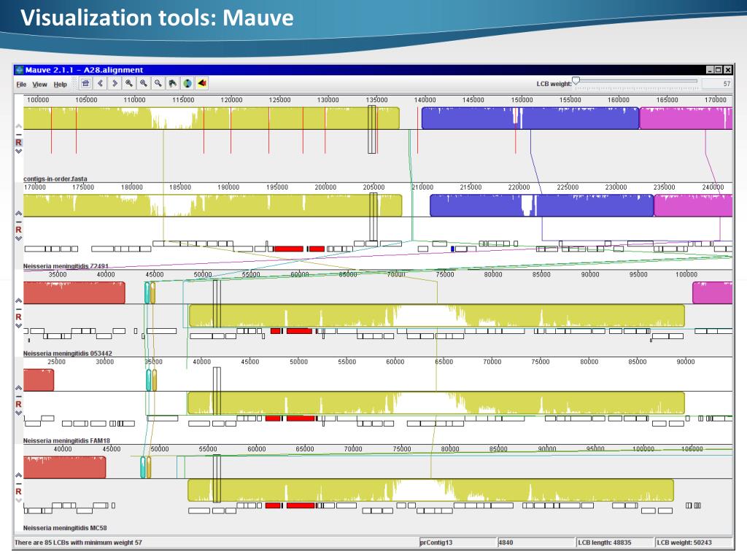Hide the MC58 genome panel with its minus

(x=18, y=483)
